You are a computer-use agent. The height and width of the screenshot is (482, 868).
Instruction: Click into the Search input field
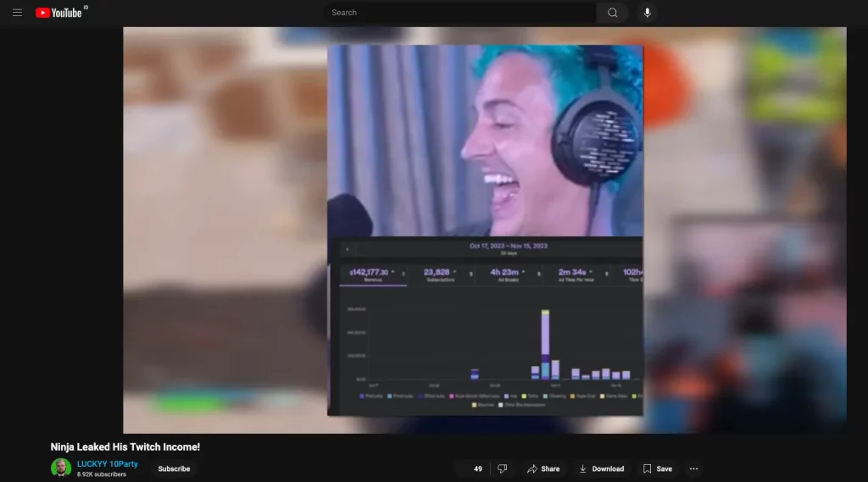[x=460, y=12]
